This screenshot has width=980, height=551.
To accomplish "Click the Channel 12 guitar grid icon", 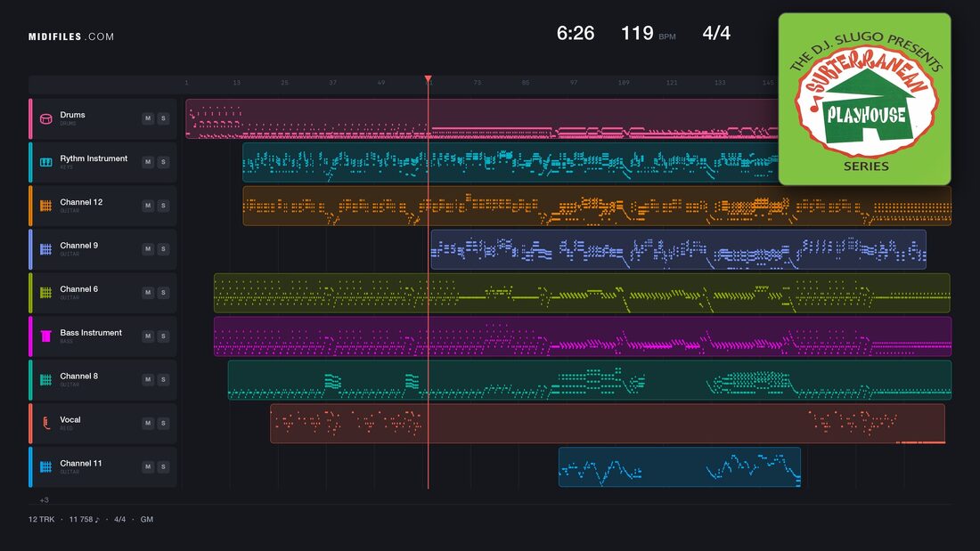I will [45, 206].
